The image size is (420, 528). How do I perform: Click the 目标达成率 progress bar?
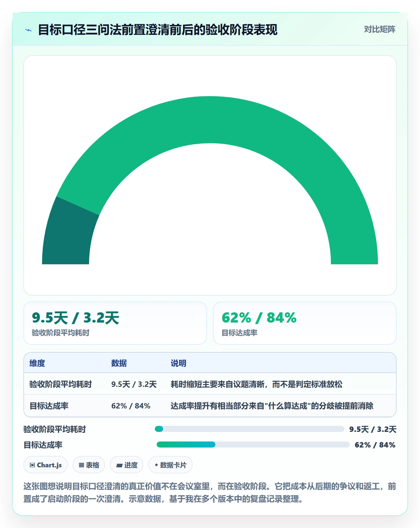253,445
